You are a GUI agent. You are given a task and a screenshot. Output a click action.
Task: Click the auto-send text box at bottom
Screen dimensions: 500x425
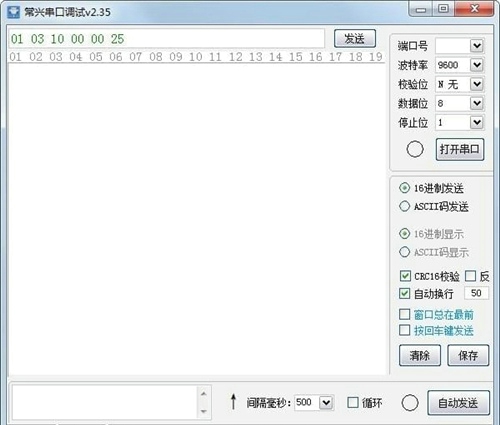(x=105, y=402)
